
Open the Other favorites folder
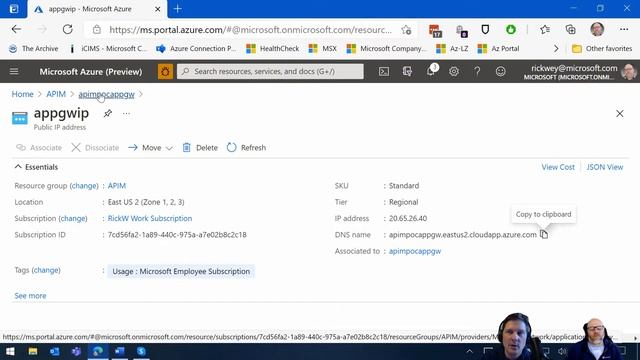click(602, 49)
